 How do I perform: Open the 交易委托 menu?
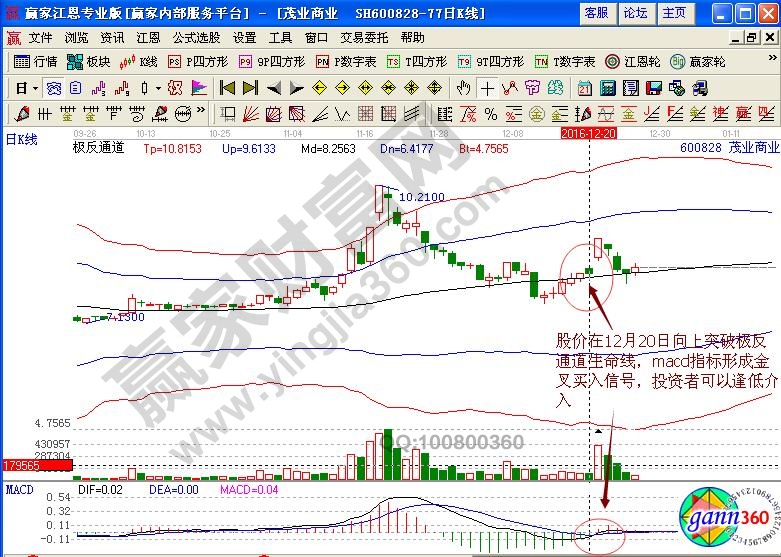[x=364, y=37]
